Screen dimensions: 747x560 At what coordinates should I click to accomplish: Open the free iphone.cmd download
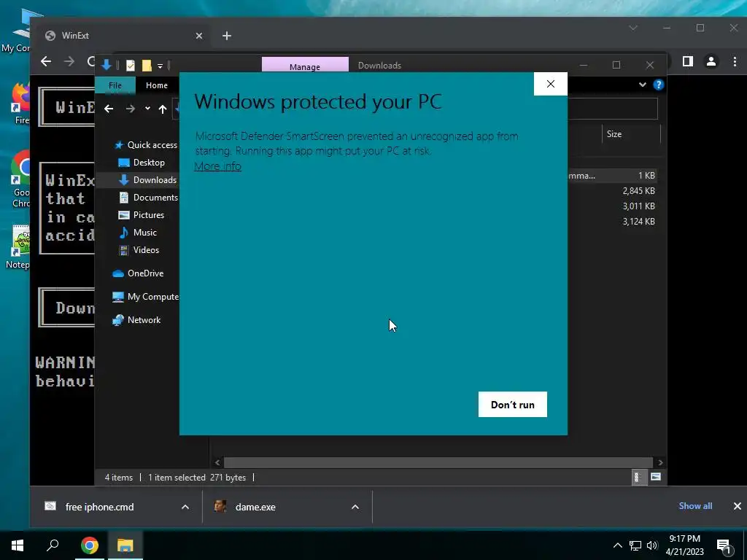pyautogui.click(x=99, y=507)
